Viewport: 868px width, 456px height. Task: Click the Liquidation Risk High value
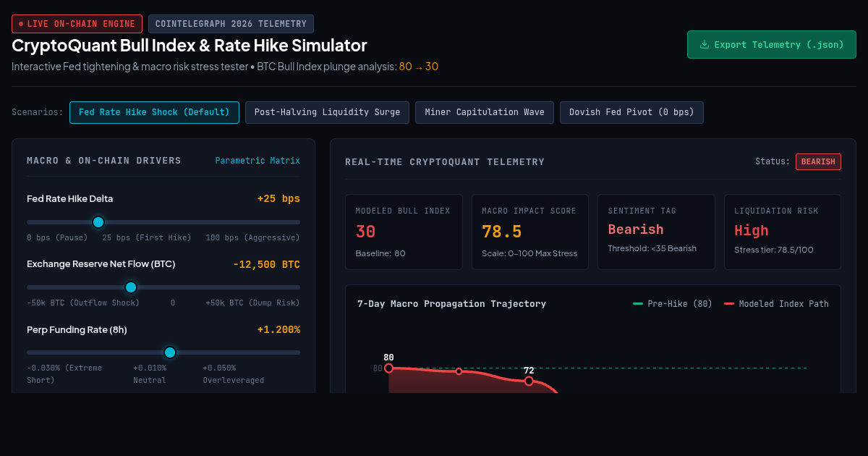(x=752, y=230)
